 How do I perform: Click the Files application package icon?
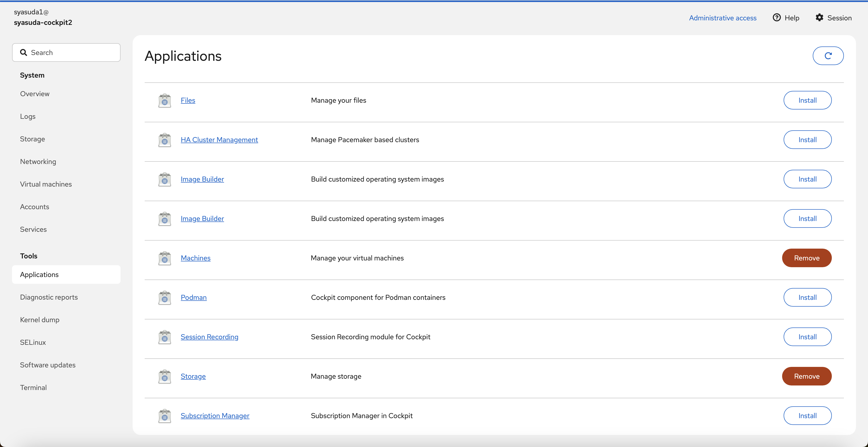(x=165, y=100)
